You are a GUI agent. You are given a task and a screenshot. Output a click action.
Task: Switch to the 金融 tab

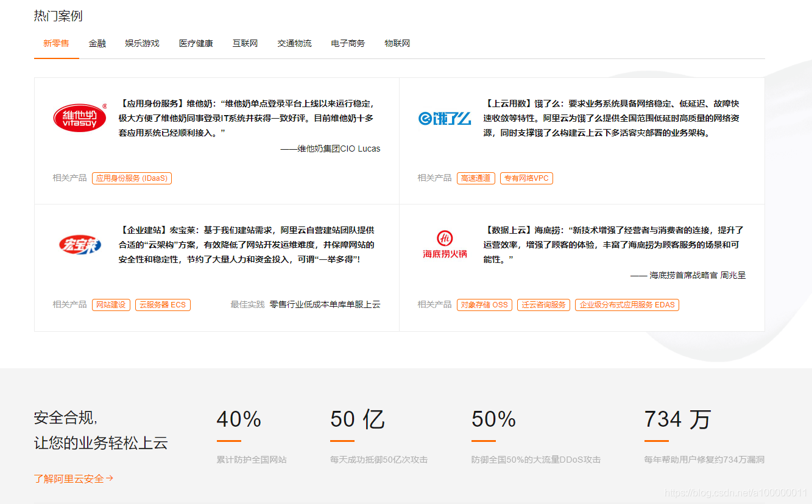pos(97,43)
